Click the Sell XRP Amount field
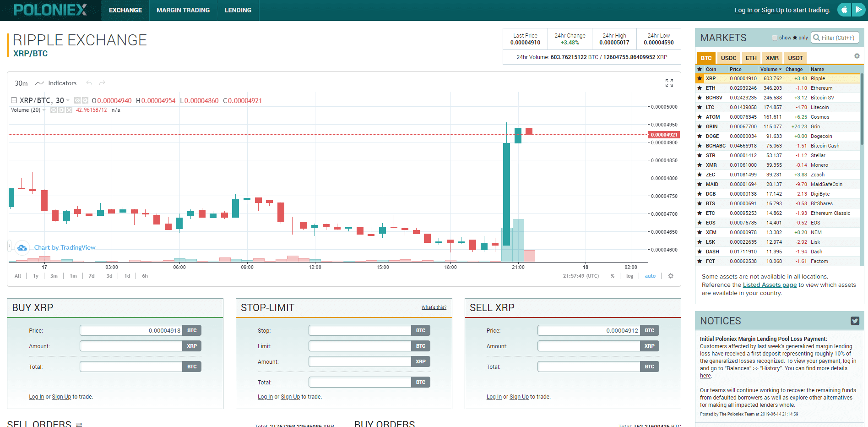Screen dimensions: 868x427 589,346
